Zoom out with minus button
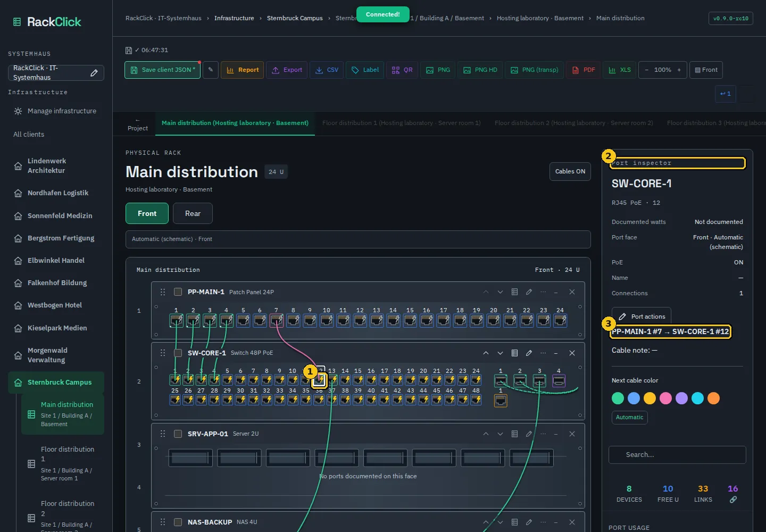 pyautogui.click(x=647, y=70)
